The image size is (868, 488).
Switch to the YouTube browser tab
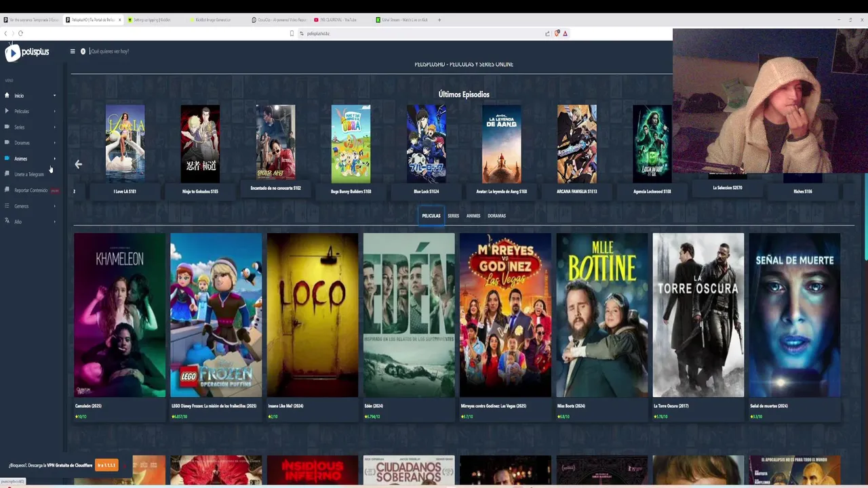(341, 20)
